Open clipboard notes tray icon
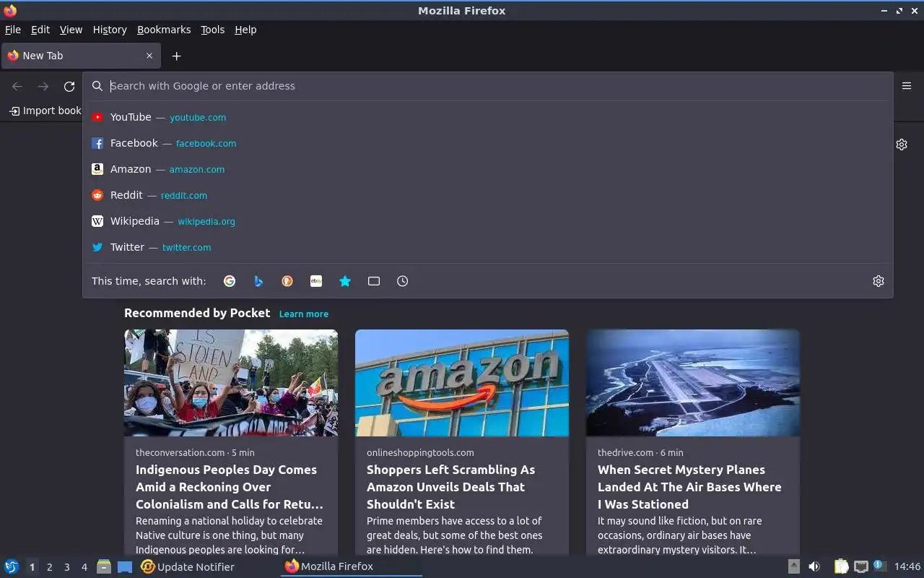The image size is (924, 578). (x=841, y=566)
